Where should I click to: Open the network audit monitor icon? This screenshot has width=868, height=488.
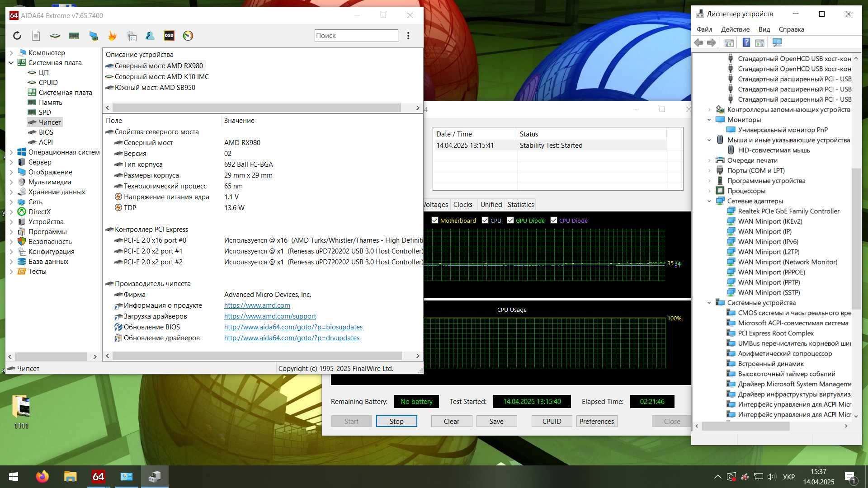94,36
